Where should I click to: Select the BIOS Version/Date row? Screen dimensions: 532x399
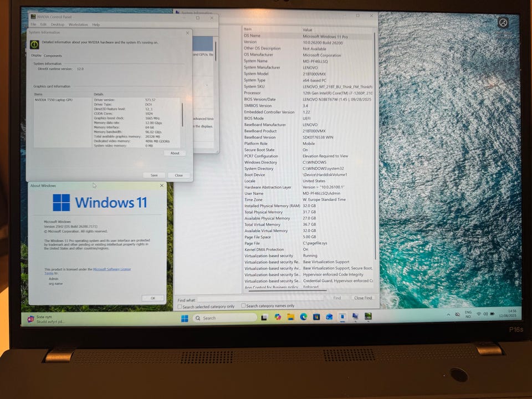click(x=308, y=99)
